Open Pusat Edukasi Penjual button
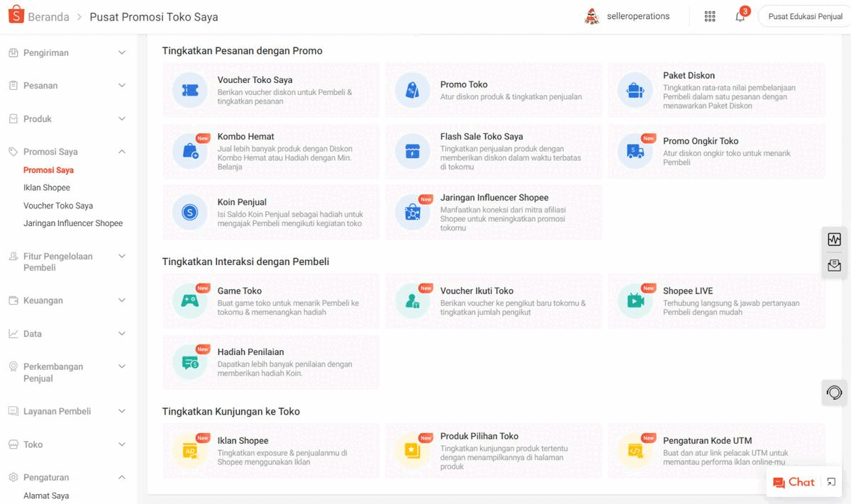This screenshot has height=504, width=851. point(805,16)
